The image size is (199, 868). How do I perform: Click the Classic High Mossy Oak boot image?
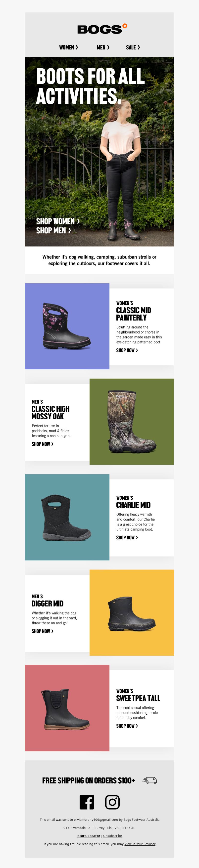132,422
